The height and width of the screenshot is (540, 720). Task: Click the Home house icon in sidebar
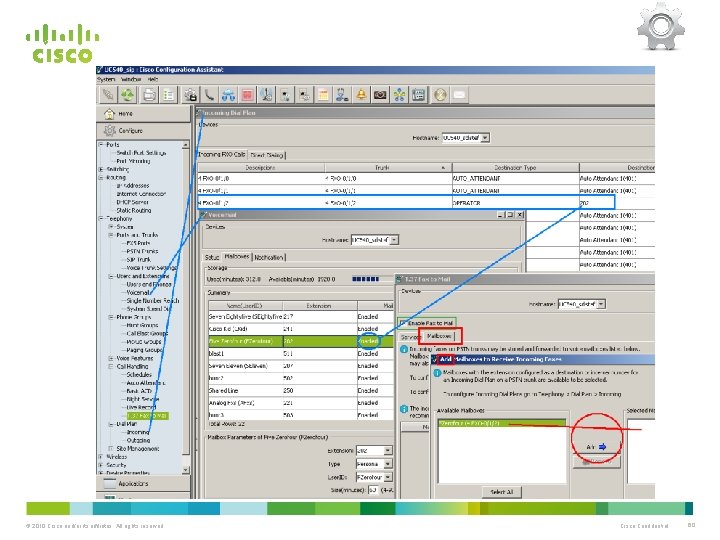click(109, 113)
